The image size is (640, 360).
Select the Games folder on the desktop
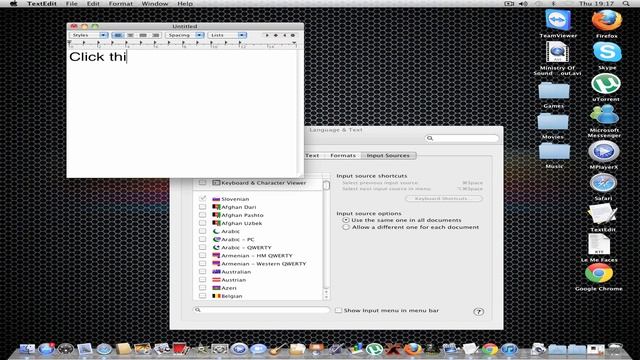click(553, 90)
